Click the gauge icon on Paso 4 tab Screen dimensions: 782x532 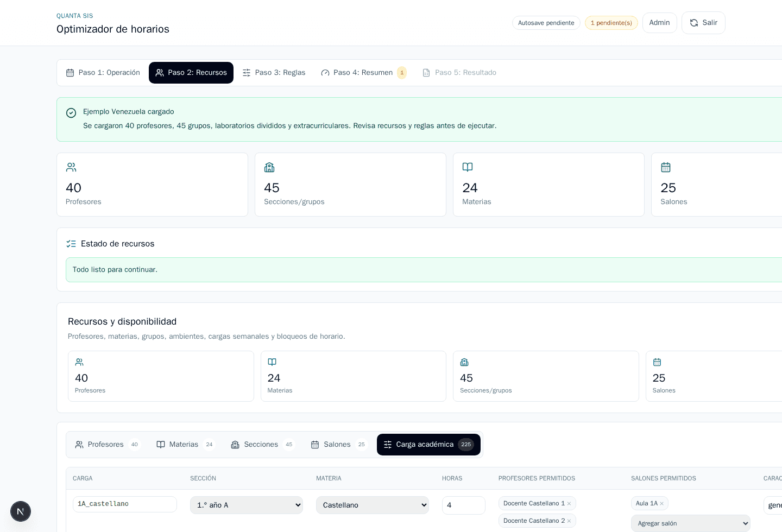pyautogui.click(x=325, y=73)
